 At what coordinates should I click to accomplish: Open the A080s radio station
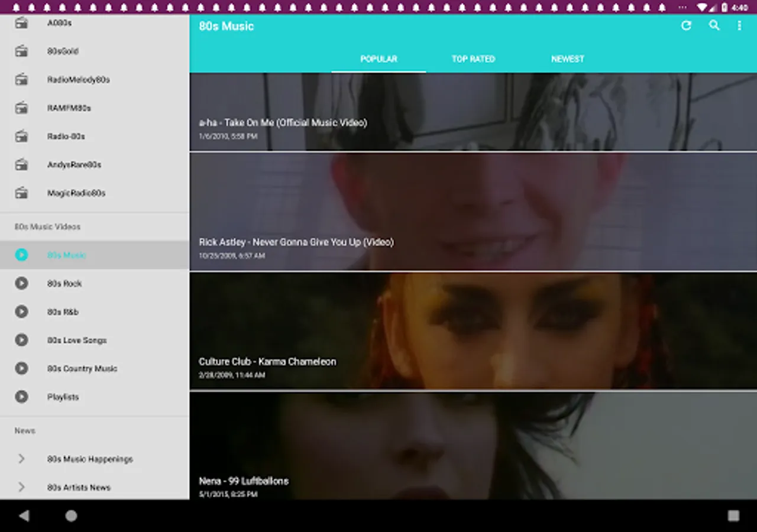(60, 23)
